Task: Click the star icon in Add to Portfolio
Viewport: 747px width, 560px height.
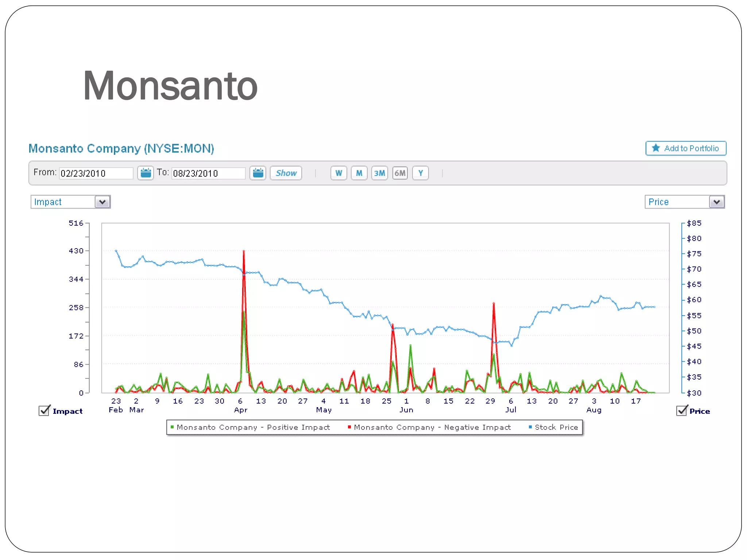Action: tap(656, 148)
